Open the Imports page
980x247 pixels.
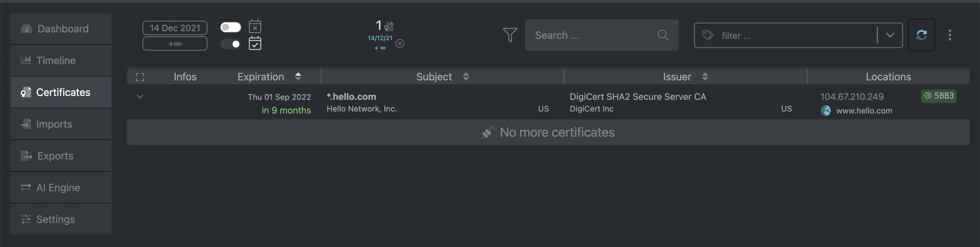pos(61,124)
